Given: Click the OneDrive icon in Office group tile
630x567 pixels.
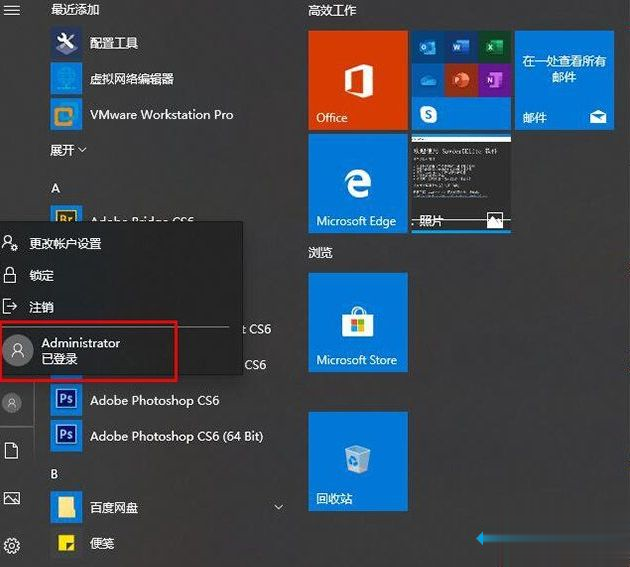Looking at the screenshot, I should pos(428,81).
